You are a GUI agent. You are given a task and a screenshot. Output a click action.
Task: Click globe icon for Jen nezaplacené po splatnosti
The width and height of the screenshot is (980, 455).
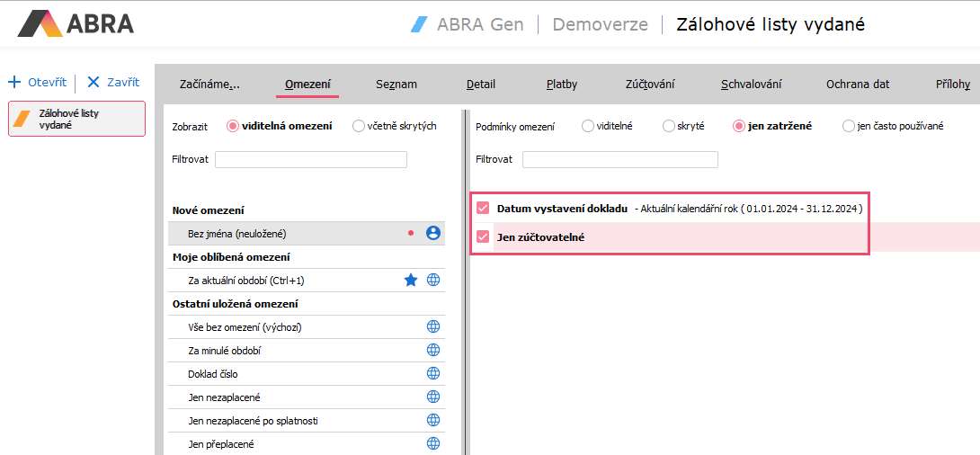(x=433, y=420)
